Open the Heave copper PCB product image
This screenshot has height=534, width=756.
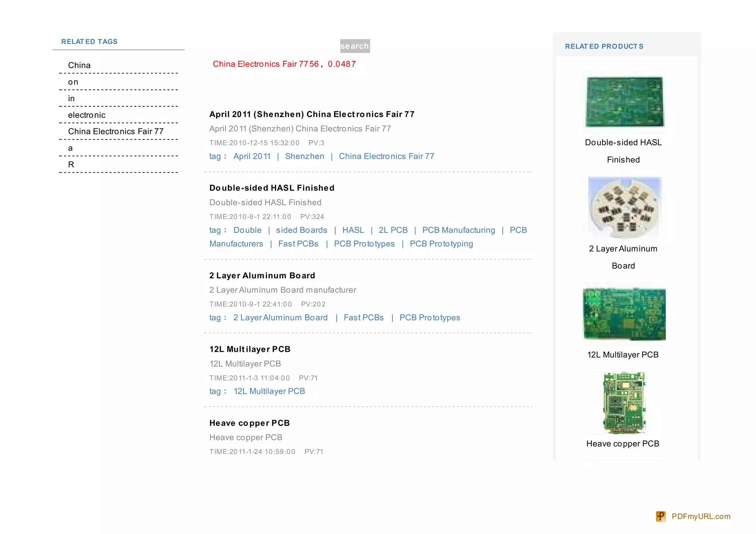[x=624, y=403]
